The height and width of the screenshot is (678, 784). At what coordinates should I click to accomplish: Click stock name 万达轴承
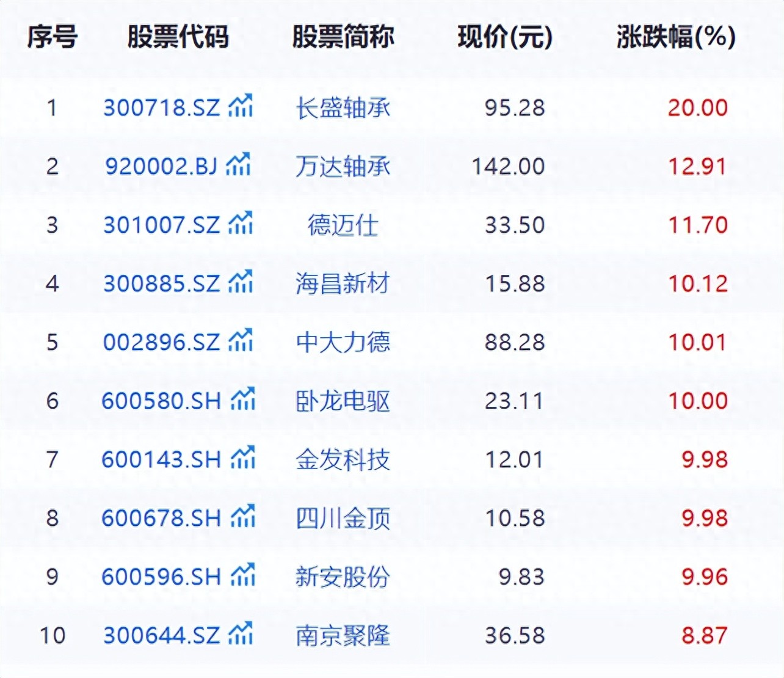tap(343, 167)
